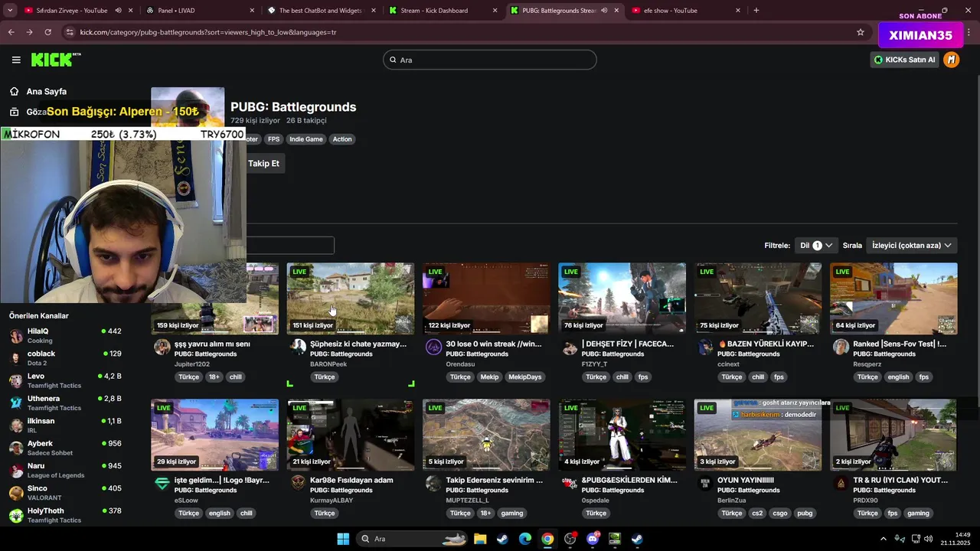Viewport: 980px width, 551px height.
Task: Open Jupiter1202 streamer avatar
Action: tap(162, 347)
